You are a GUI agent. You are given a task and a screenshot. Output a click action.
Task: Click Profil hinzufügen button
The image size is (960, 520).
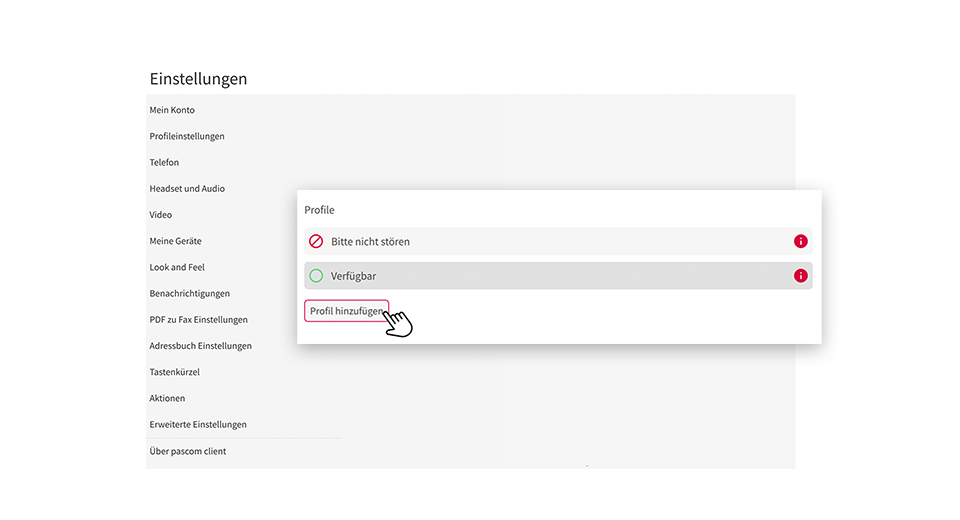click(x=347, y=311)
